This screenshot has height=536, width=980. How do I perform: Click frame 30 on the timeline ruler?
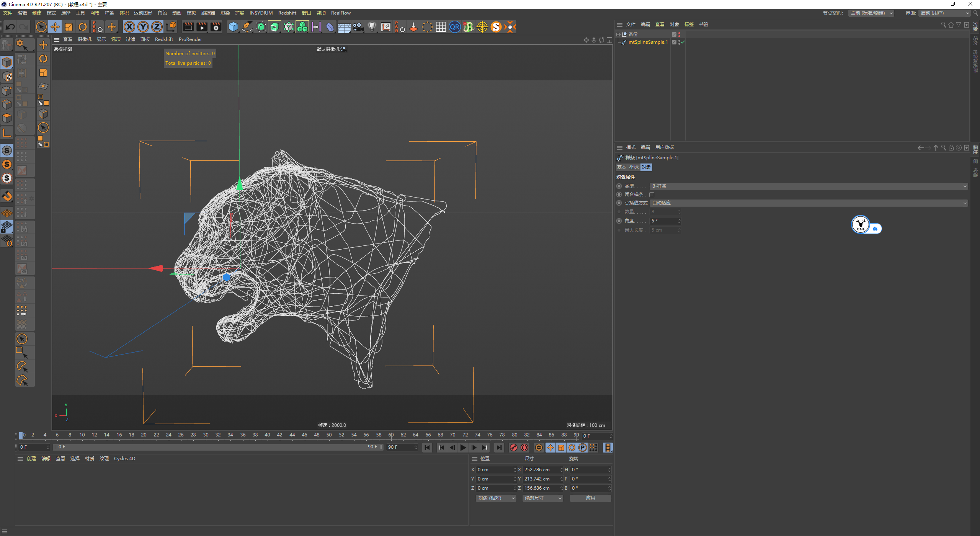pyautogui.click(x=206, y=435)
